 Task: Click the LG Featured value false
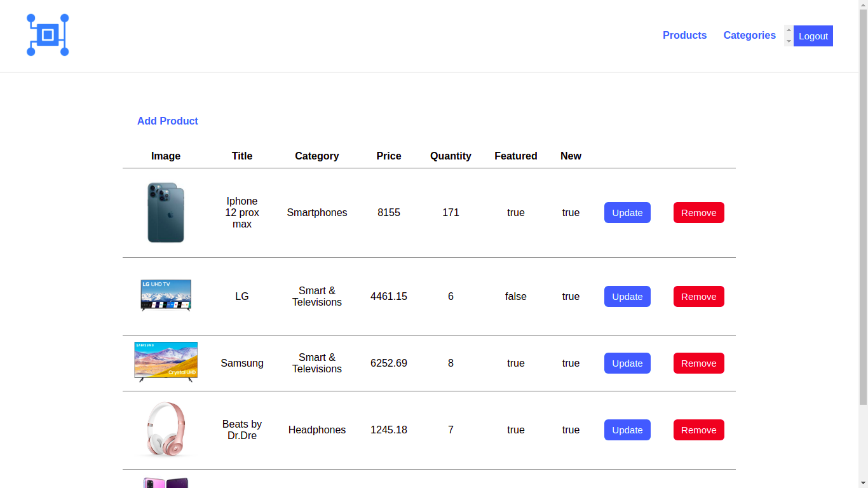(516, 297)
